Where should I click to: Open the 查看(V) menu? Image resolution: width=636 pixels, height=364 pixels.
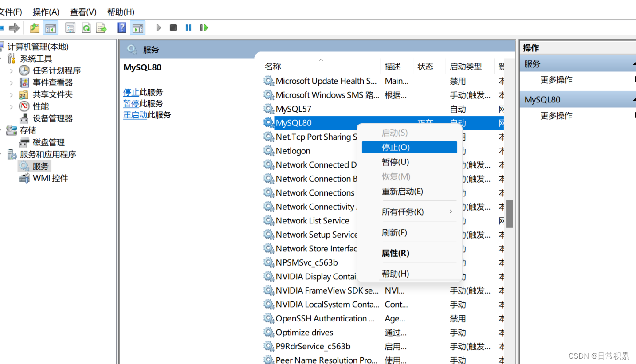(83, 12)
